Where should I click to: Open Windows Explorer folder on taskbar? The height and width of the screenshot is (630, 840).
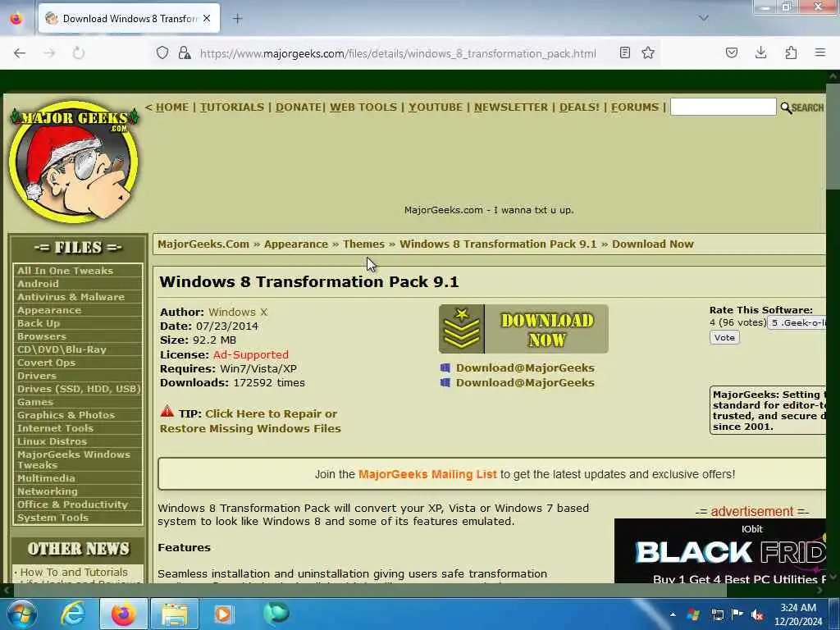[175, 614]
